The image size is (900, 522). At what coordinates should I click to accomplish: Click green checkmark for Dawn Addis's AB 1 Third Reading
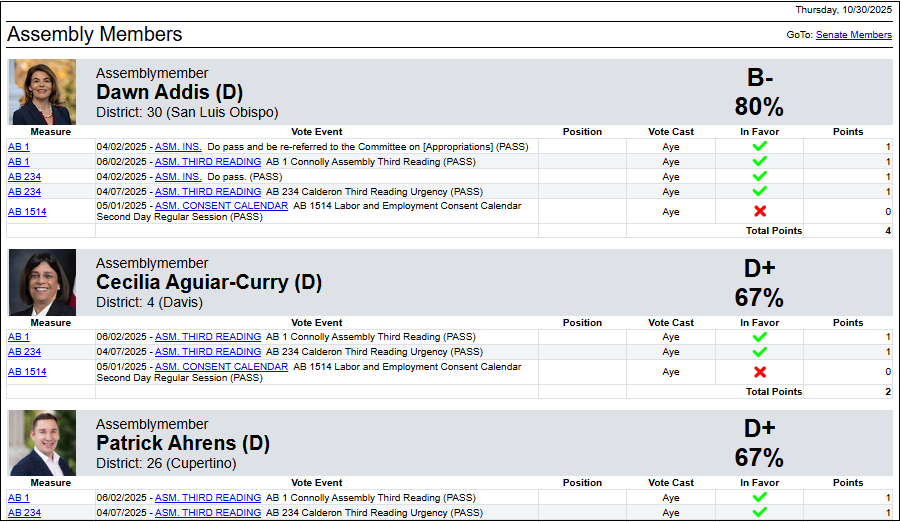click(x=760, y=161)
